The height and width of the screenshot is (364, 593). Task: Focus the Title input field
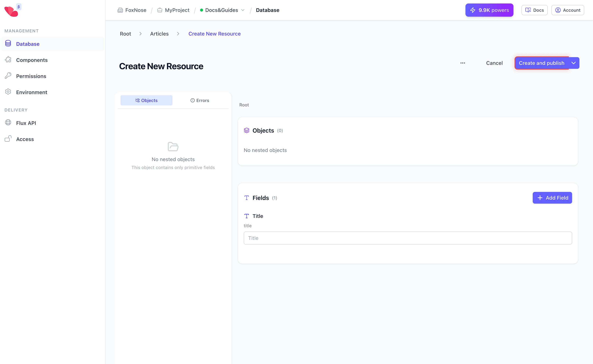coord(408,238)
